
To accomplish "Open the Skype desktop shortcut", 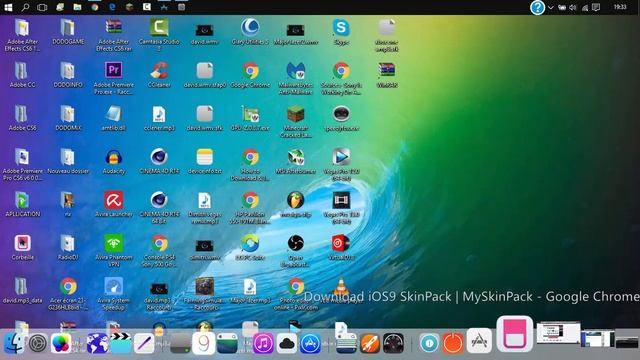I will [x=341, y=28].
